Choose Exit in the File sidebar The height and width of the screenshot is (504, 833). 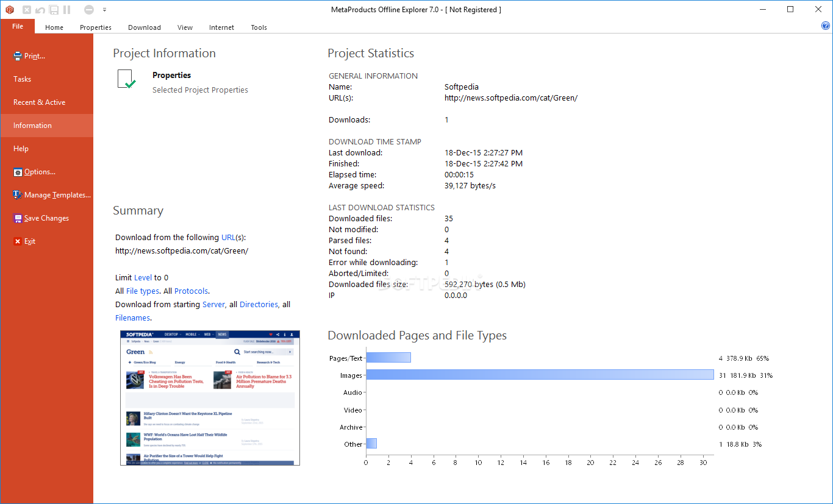(x=47, y=241)
